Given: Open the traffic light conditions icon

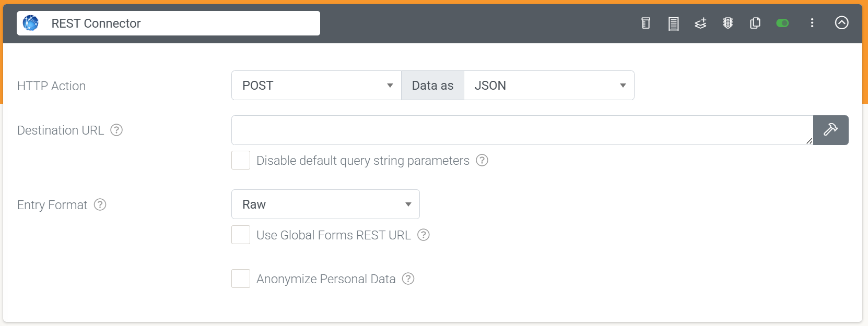Looking at the screenshot, I should 728,23.
